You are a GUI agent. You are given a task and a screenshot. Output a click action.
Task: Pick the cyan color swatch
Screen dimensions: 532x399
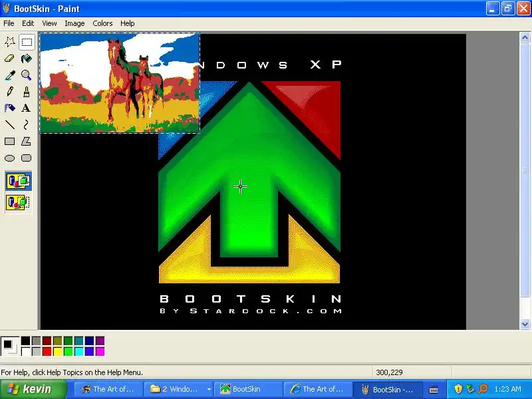click(x=78, y=351)
